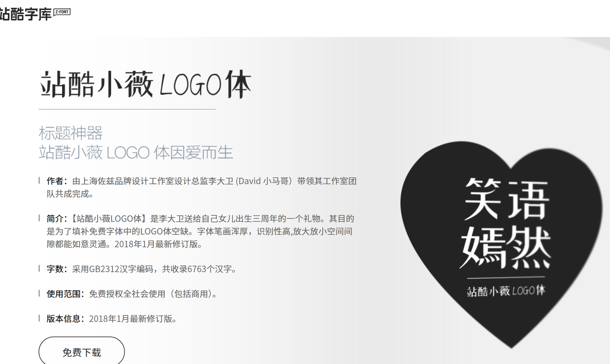Click the 站酷小薇 LOGO体 caption inside heart
This screenshot has width=610, height=364.
coord(506,290)
